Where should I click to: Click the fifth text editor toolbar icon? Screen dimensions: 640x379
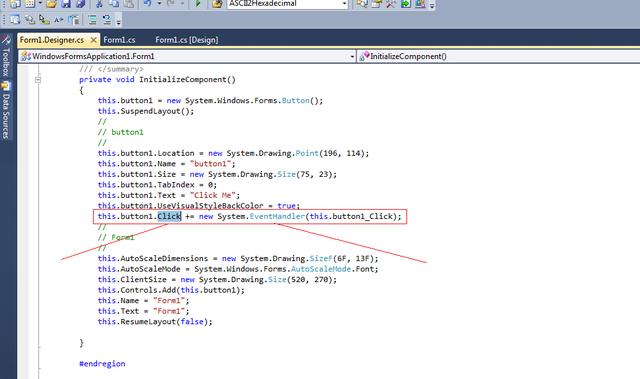73,19
